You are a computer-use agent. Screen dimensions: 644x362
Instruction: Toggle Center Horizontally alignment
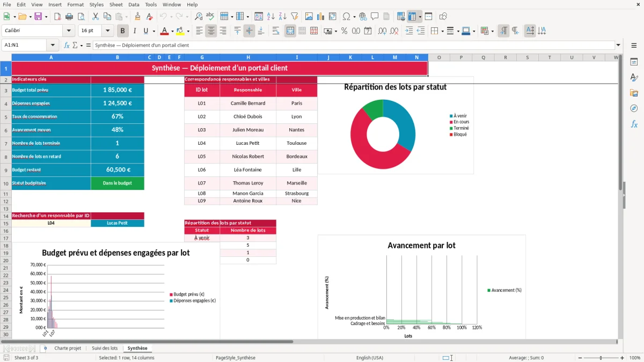point(211,31)
